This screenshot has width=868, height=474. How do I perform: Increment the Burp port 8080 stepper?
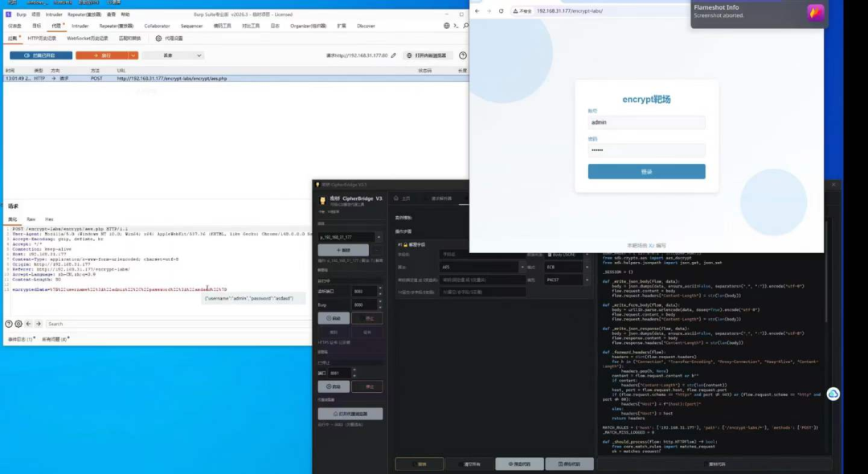coord(379,303)
